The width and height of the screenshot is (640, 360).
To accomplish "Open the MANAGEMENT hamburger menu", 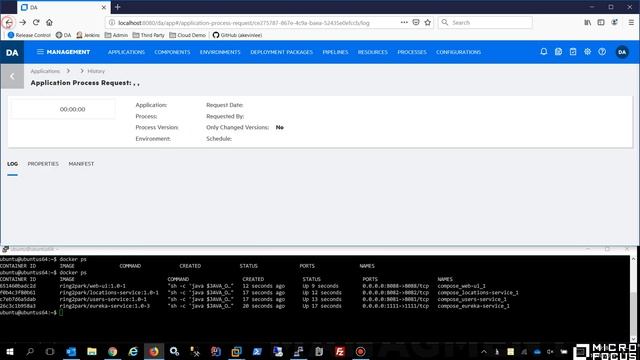I will [63, 52].
